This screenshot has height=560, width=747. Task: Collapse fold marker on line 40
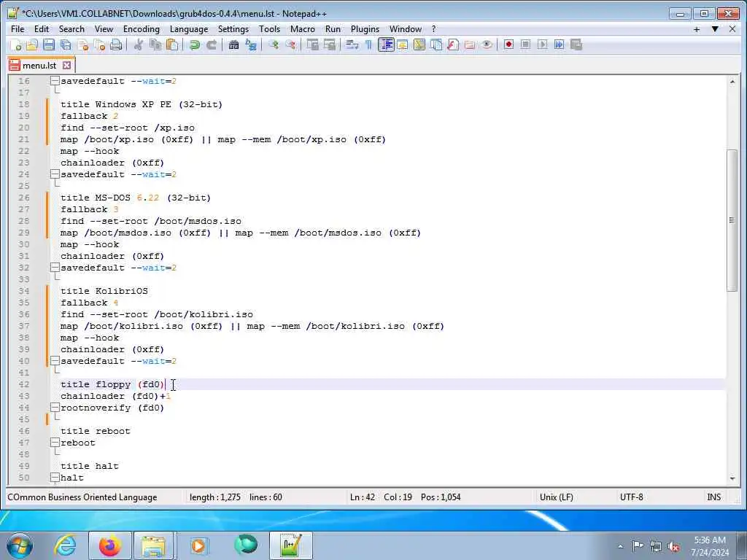55,361
